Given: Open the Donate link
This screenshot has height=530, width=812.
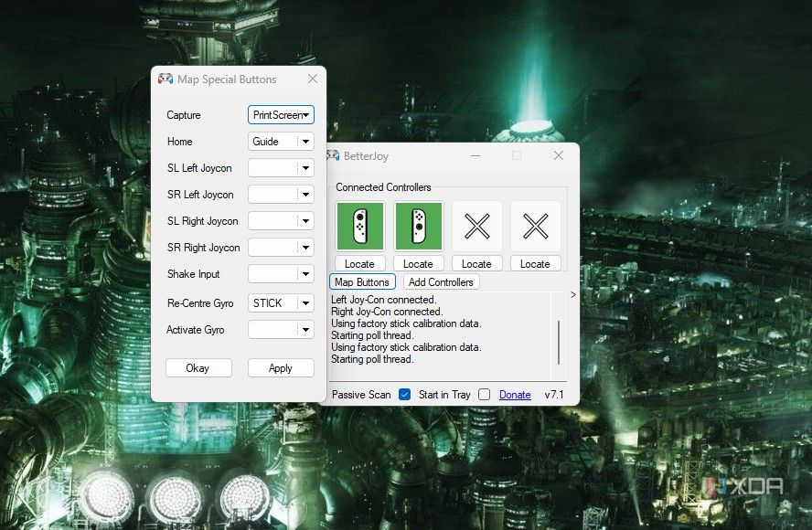Looking at the screenshot, I should tap(515, 395).
